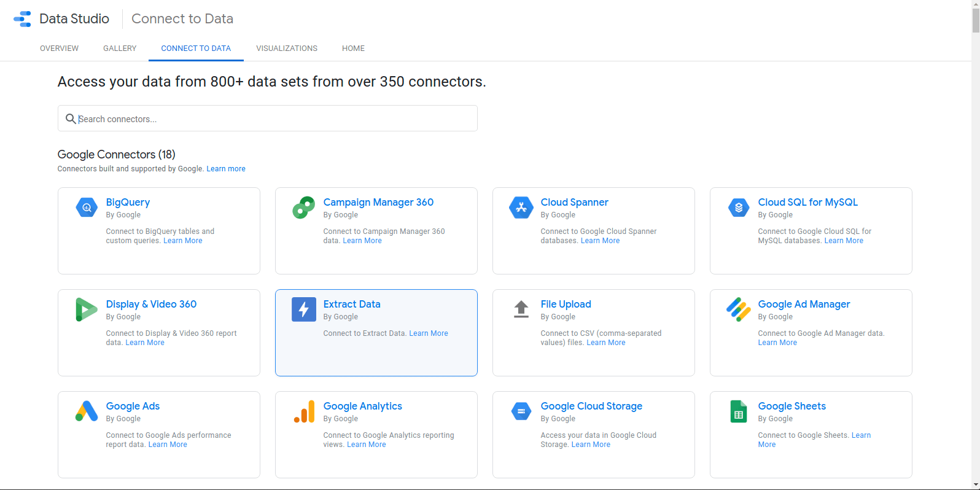Viewport: 980px width, 490px height.
Task: Click the Extract Data lightning icon
Action: [x=303, y=309]
